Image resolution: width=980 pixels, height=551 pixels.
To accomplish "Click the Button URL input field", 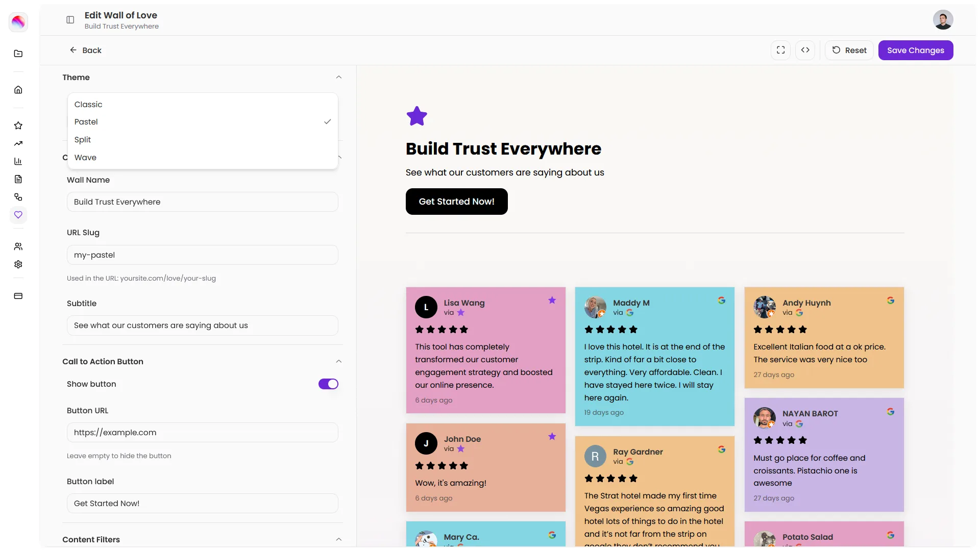I will [x=203, y=433].
